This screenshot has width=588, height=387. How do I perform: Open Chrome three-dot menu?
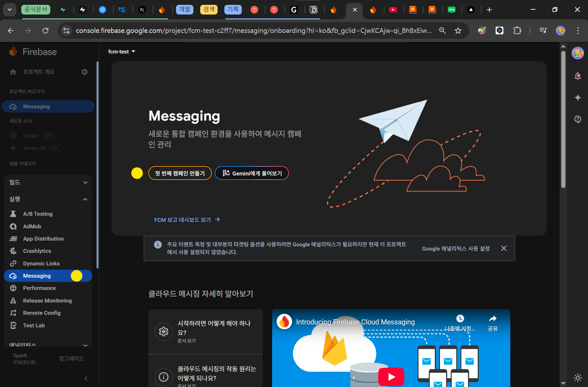click(x=578, y=31)
